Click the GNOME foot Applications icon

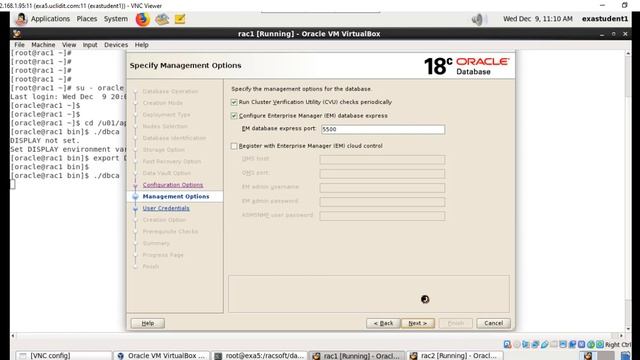tap(21, 19)
